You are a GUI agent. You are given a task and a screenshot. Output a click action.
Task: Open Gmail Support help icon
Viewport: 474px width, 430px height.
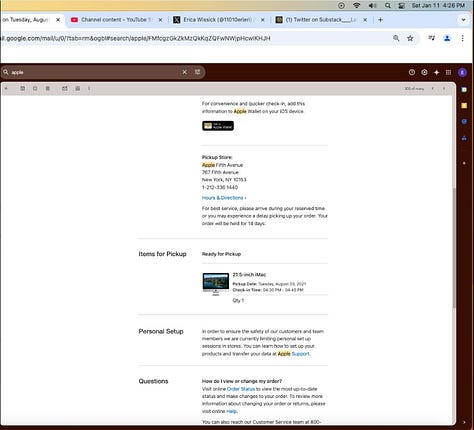click(412, 72)
